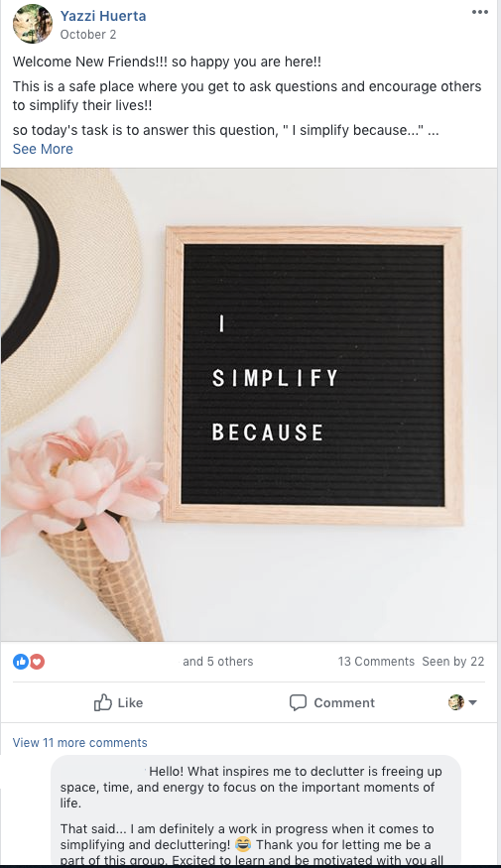This screenshot has width=501, height=868.
Task: Expand View 11 more comments
Action: point(79,742)
